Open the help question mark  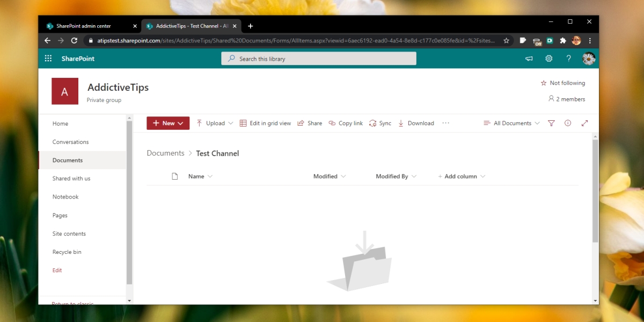569,58
